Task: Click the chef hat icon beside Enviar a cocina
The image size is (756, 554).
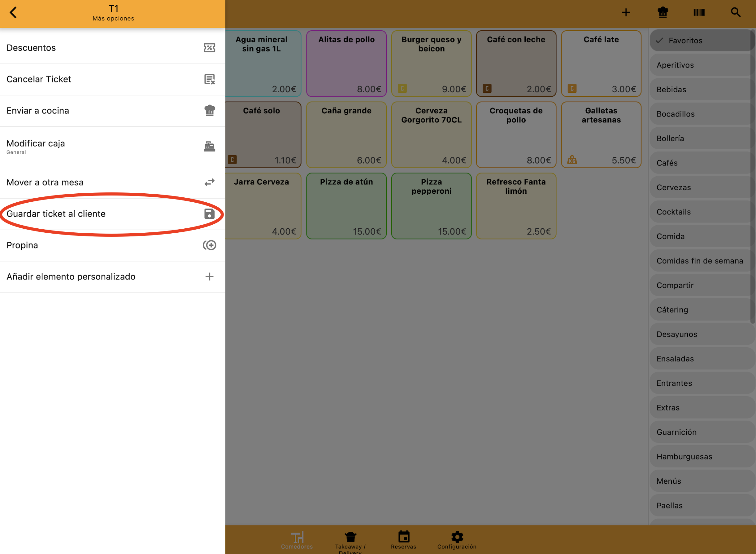Action: click(210, 111)
